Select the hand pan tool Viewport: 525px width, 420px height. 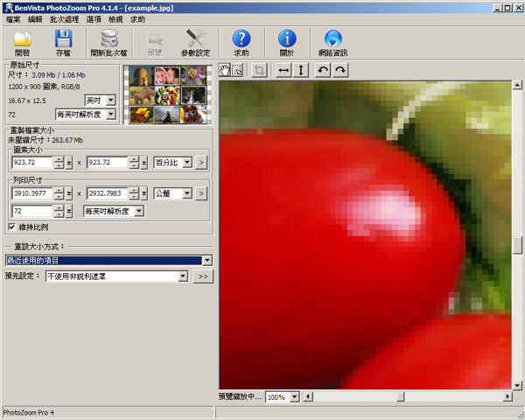(x=225, y=70)
